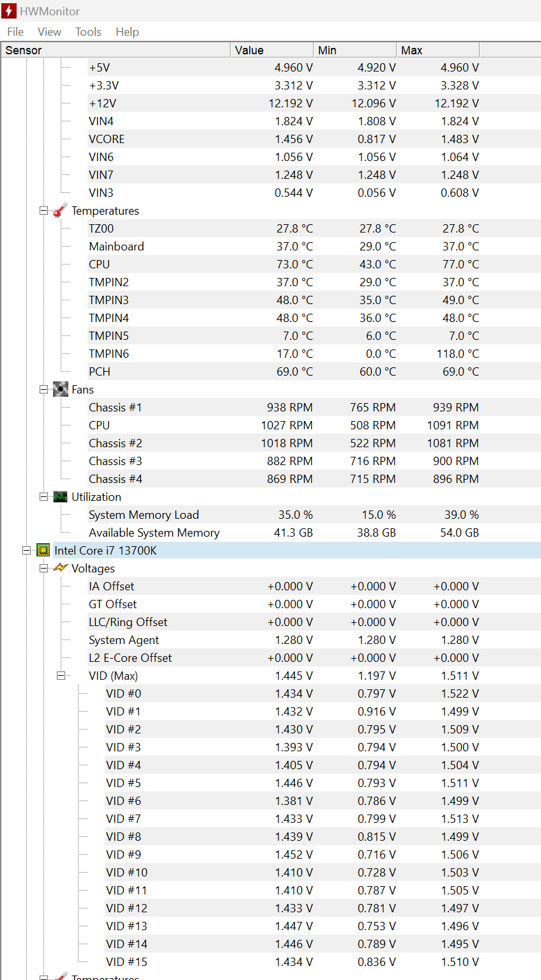Click the Min column header
Viewport: 541px width, 980px height.
[x=354, y=50]
